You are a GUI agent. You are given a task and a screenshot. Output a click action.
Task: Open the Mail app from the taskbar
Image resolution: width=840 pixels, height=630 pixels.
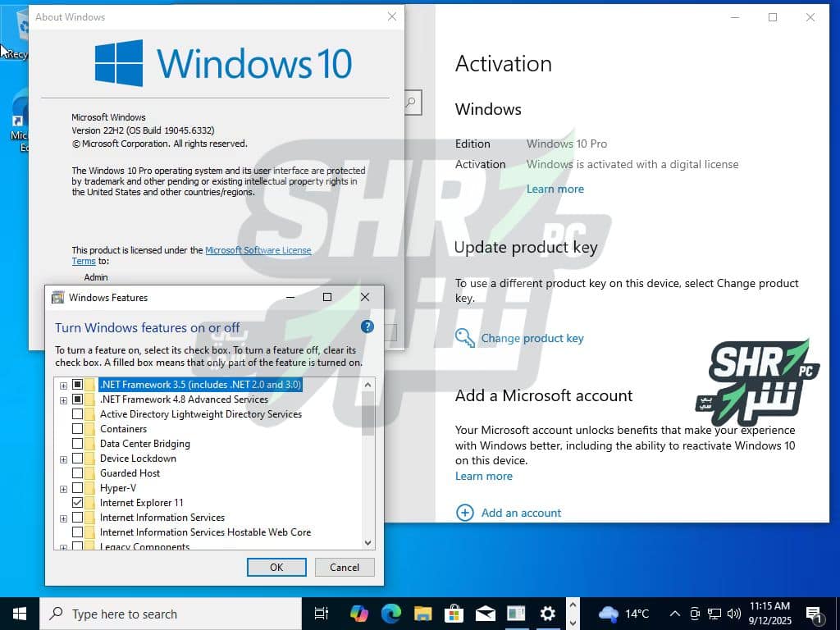tap(486, 614)
